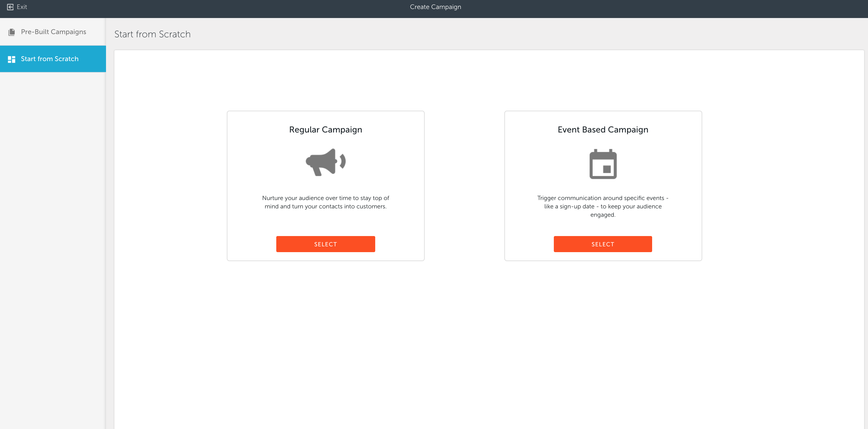The height and width of the screenshot is (429, 868).
Task: Click the Event Based Campaign card's top edge
Action: pyautogui.click(x=603, y=111)
